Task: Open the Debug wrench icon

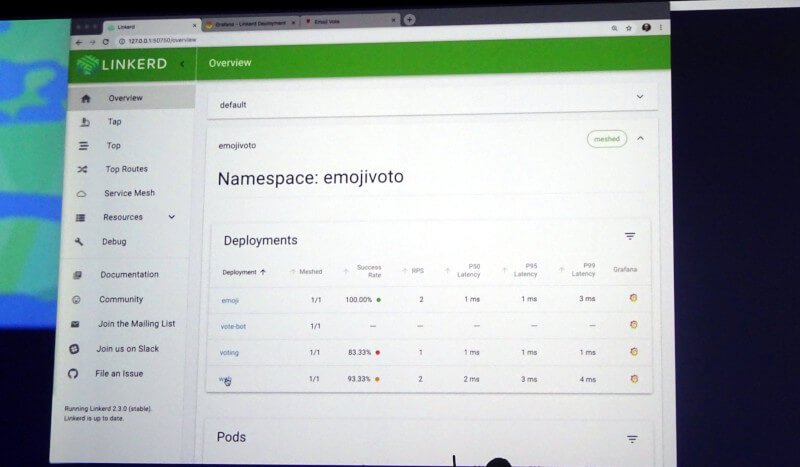Action: (x=79, y=242)
